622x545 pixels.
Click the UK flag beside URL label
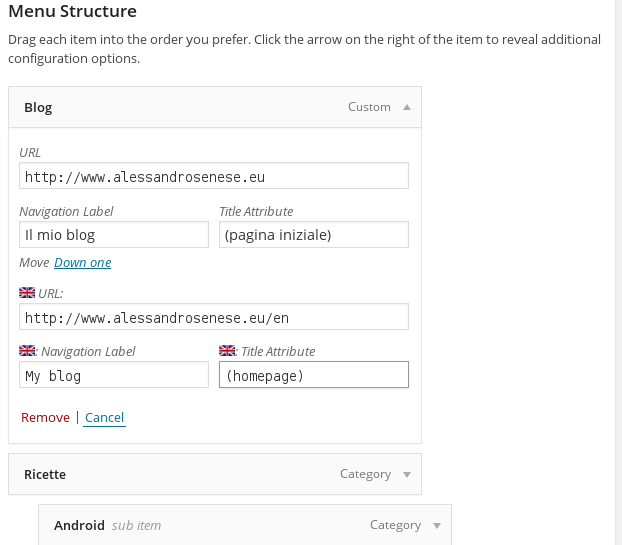click(x=27, y=293)
